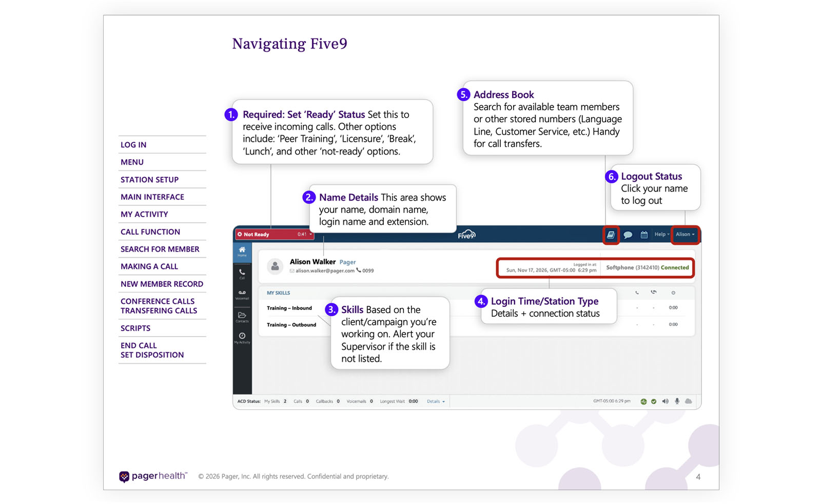This screenshot has height=504, width=821.
Task: Click the microphone icon in status bar
Action: [677, 401]
